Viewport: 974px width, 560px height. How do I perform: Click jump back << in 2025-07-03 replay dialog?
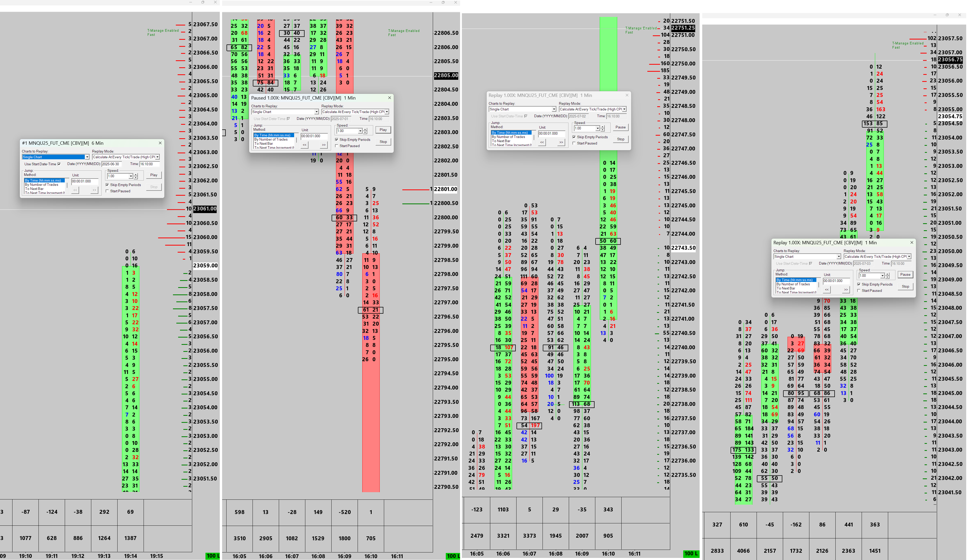(x=827, y=290)
